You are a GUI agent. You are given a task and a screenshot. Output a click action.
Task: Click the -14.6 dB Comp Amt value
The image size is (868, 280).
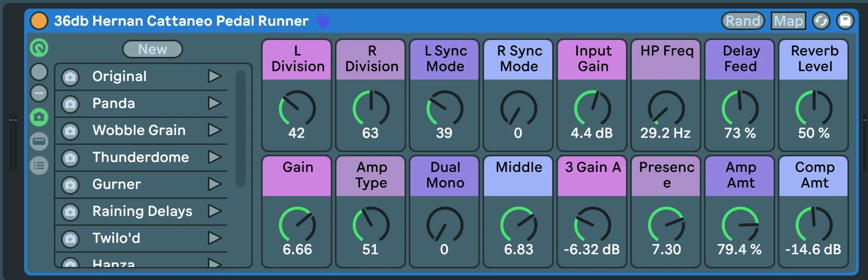pos(813,249)
